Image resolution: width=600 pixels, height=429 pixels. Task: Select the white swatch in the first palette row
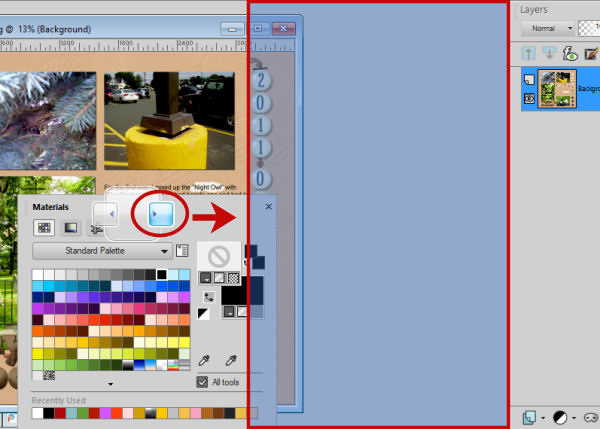click(38, 274)
